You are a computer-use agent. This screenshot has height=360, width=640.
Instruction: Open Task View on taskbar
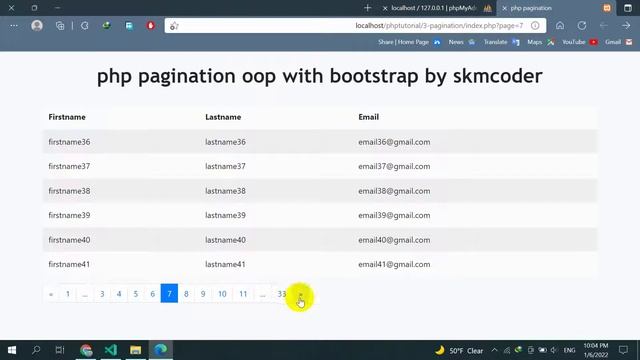coord(60,350)
